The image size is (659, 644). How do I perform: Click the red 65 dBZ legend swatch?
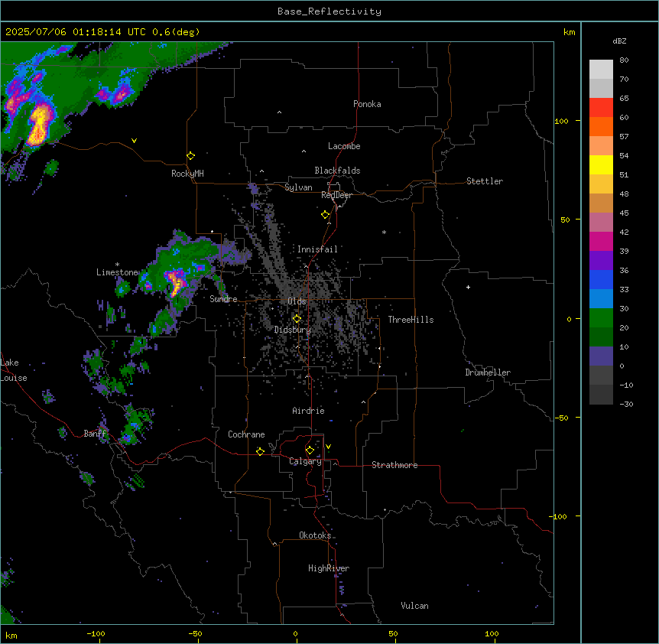pyautogui.click(x=601, y=108)
